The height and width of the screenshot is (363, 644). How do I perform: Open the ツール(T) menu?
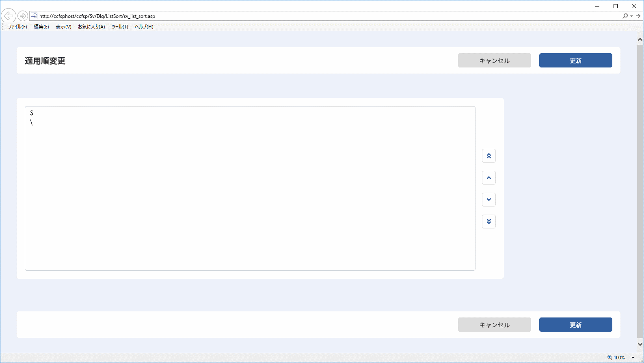(120, 27)
